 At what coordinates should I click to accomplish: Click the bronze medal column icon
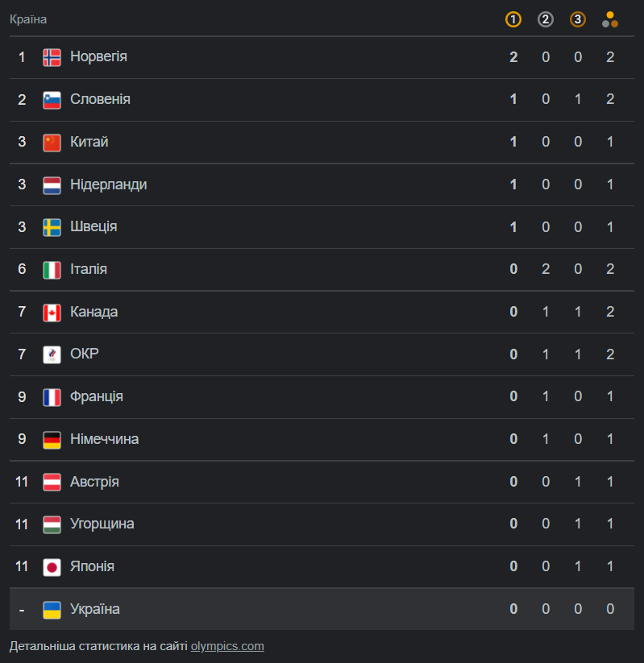[x=578, y=19]
